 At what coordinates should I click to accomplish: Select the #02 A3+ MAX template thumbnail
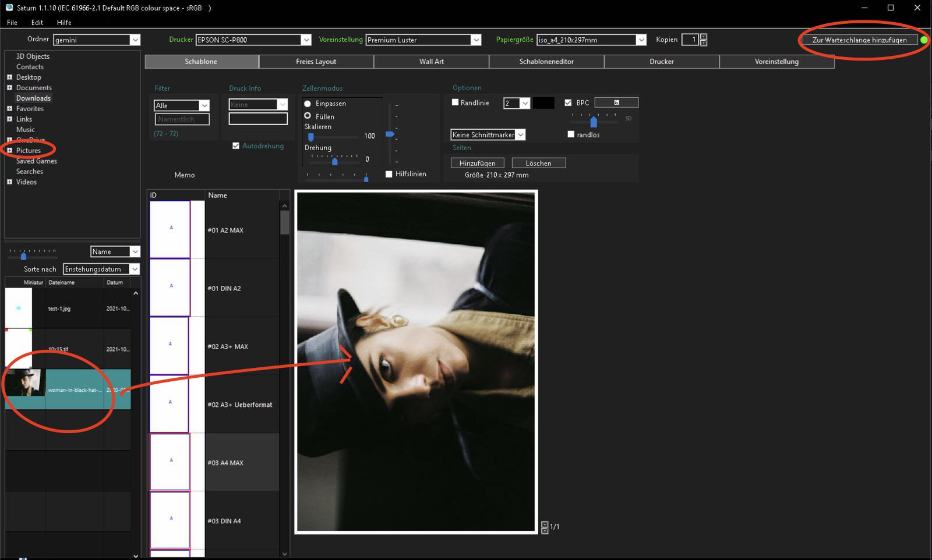click(170, 346)
